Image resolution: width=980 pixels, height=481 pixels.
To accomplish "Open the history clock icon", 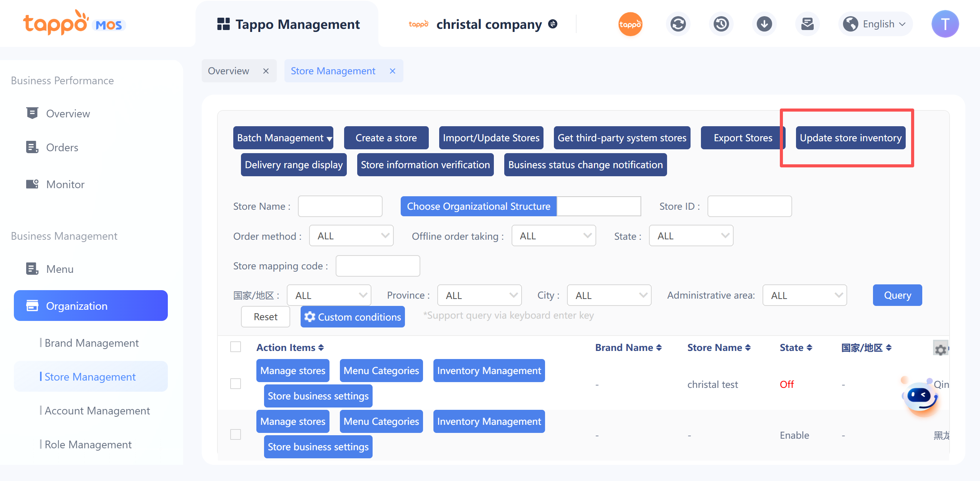I will tap(721, 24).
